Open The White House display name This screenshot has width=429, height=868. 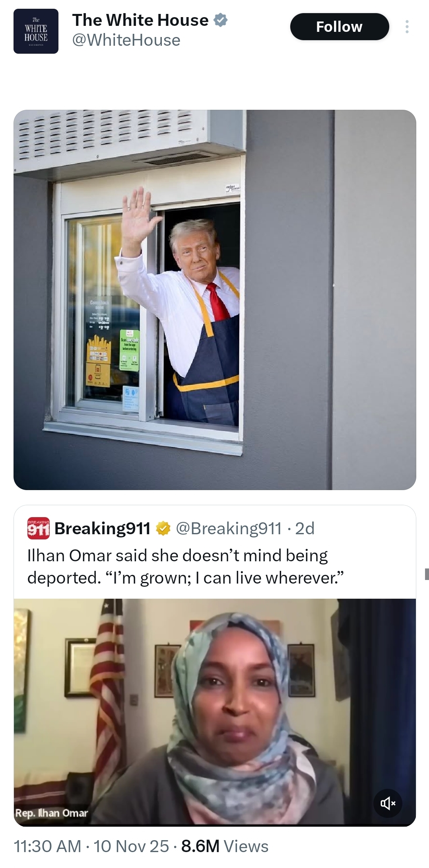(x=140, y=20)
